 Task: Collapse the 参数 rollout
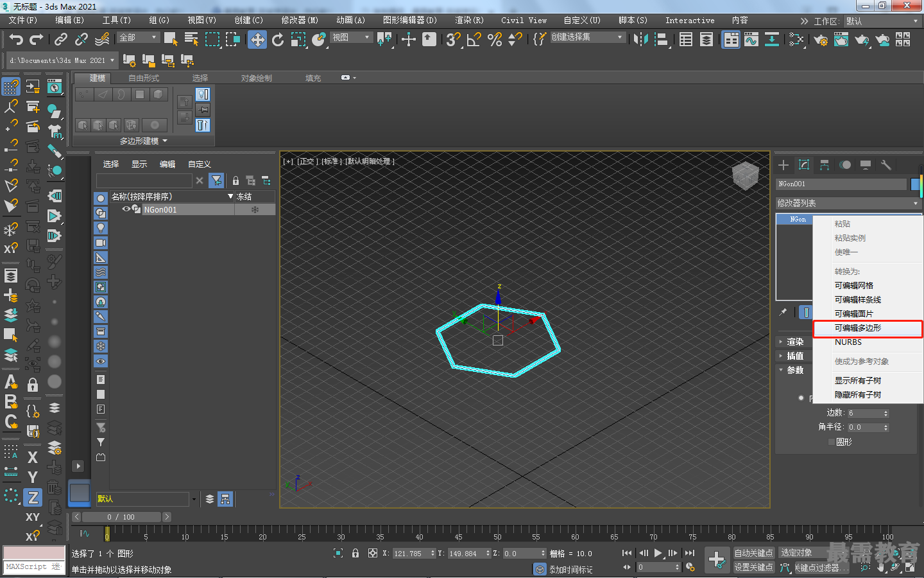(x=795, y=370)
